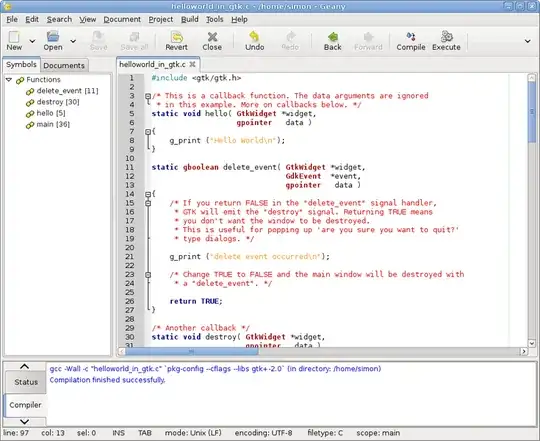
Task: Collapse the comment fold at line 15
Action: tap(148, 203)
